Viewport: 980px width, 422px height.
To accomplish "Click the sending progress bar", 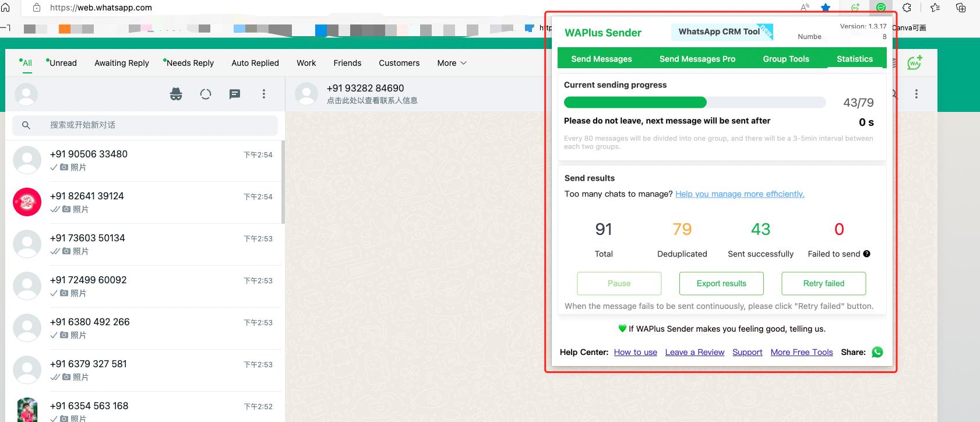I will click(695, 103).
